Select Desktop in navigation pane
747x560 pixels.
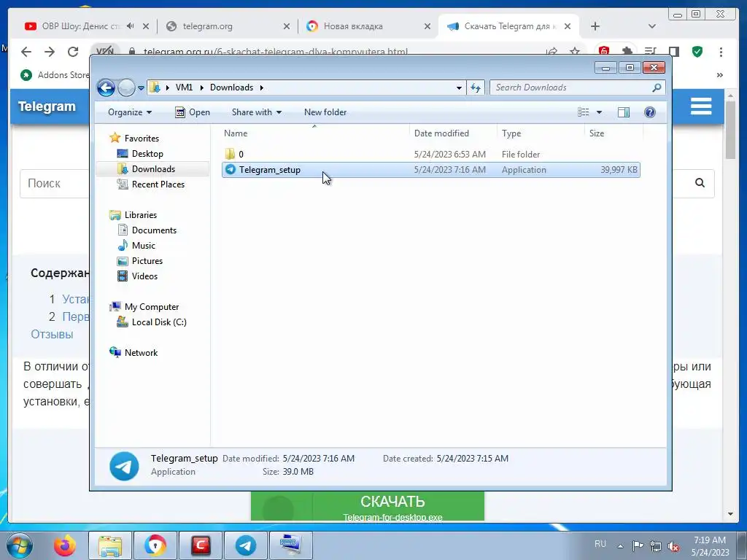tap(147, 153)
